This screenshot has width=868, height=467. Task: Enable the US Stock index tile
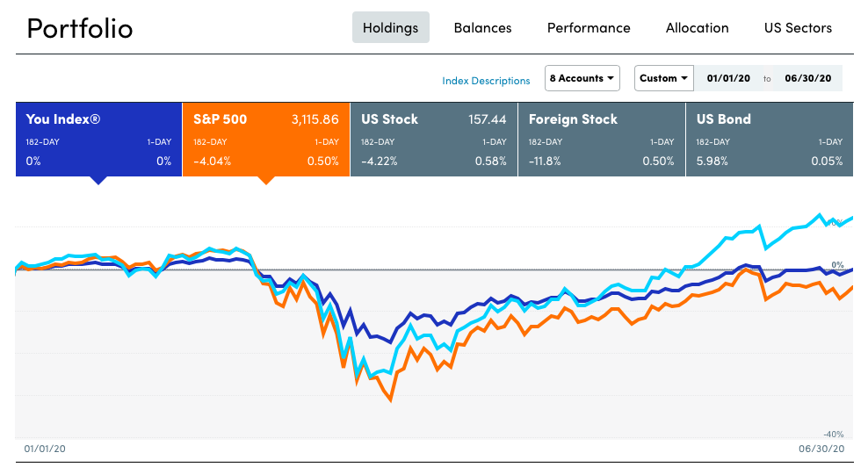point(433,140)
